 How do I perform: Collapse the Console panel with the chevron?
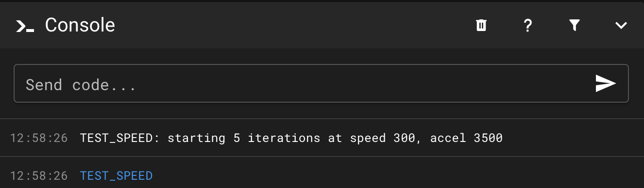pos(621,26)
